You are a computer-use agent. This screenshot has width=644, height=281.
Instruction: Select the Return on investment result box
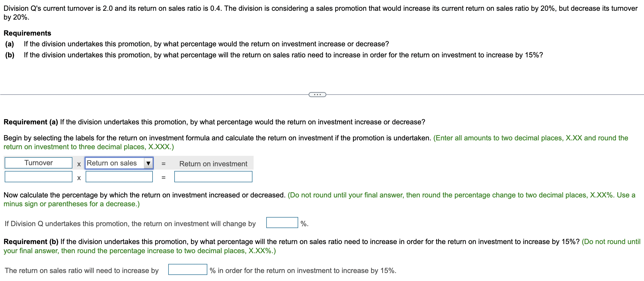click(213, 177)
